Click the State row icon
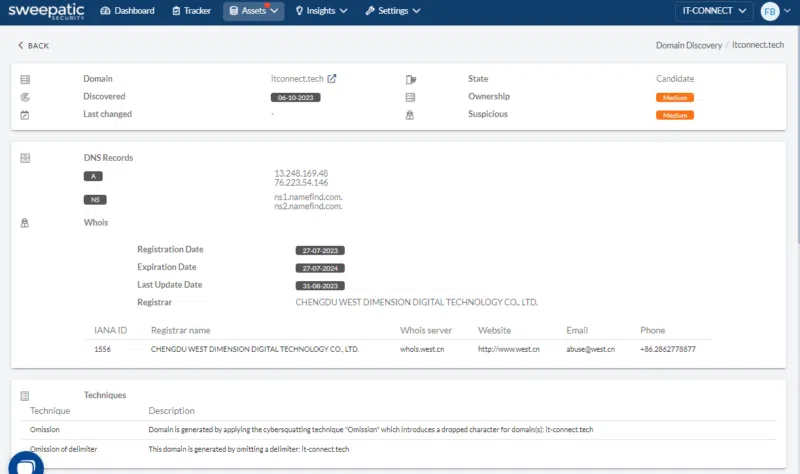This screenshot has width=800, height=474. point(411,79)
